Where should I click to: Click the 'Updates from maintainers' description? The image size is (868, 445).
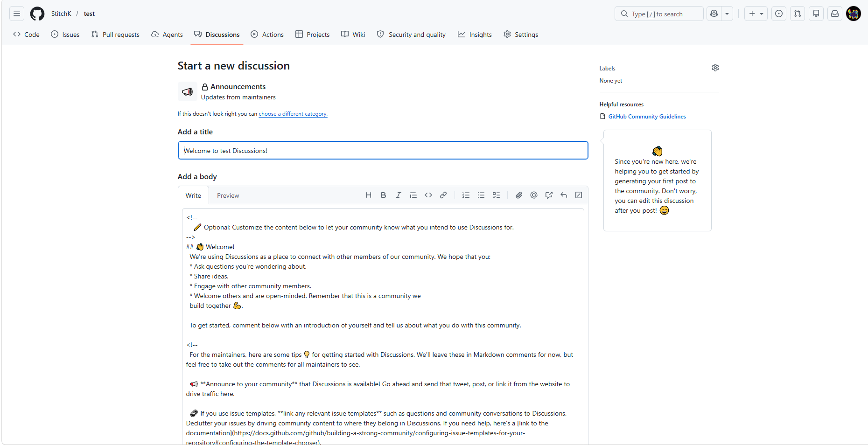(238, 97)
